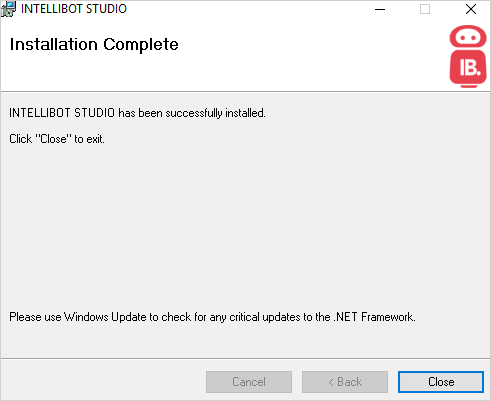
Task: Click the disabled Cancel button
Action: (249, 382)
